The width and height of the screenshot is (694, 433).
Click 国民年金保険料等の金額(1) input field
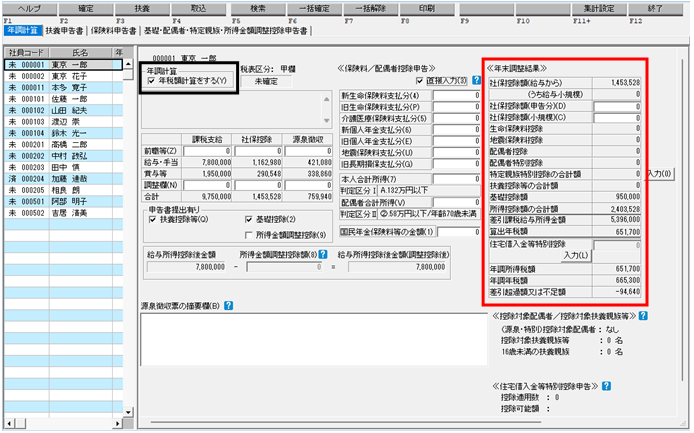(x=459, y=232)
